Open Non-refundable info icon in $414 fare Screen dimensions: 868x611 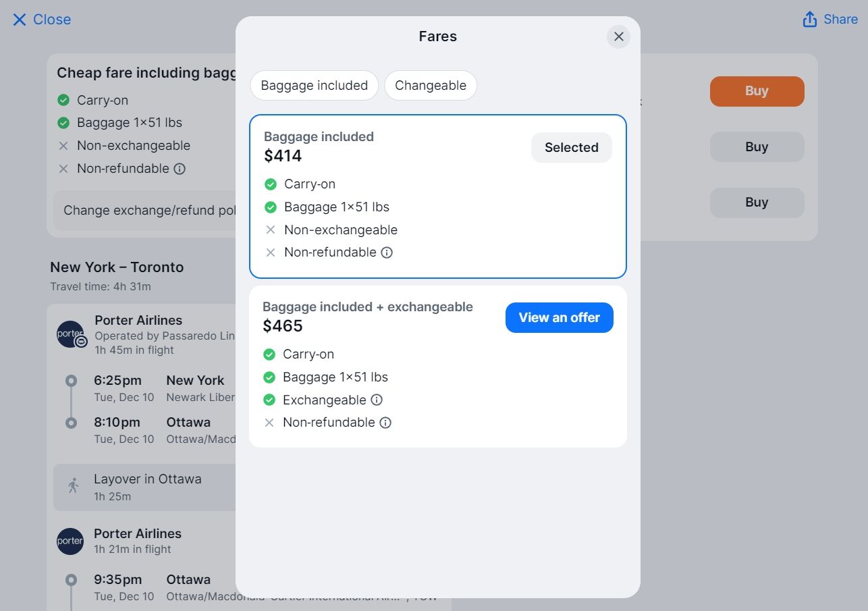click(387, 253)
